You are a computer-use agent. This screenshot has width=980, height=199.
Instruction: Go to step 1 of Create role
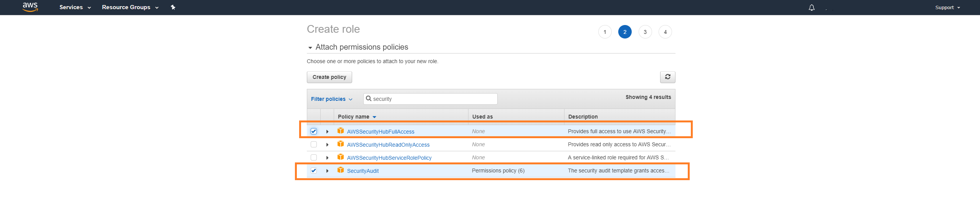coord(605,32)
